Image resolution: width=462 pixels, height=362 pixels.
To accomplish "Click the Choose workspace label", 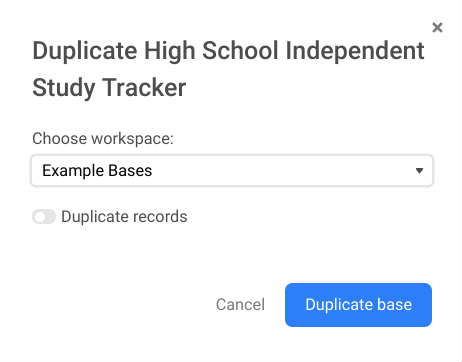I will [x=103, y=138].
